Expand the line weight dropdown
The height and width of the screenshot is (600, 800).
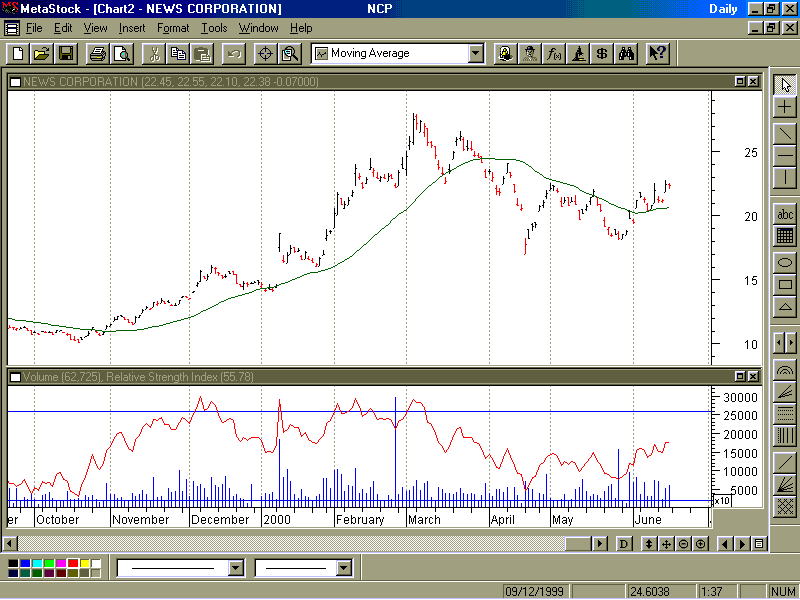pos(344,568)
